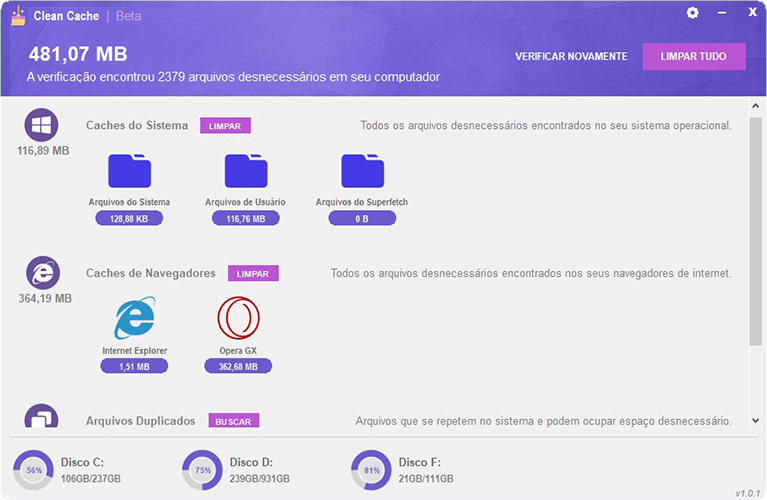Click the Arquivos do Superfetch label
Image resolution: width=767 pixels, height=500 pixels.
pos(361,202)
